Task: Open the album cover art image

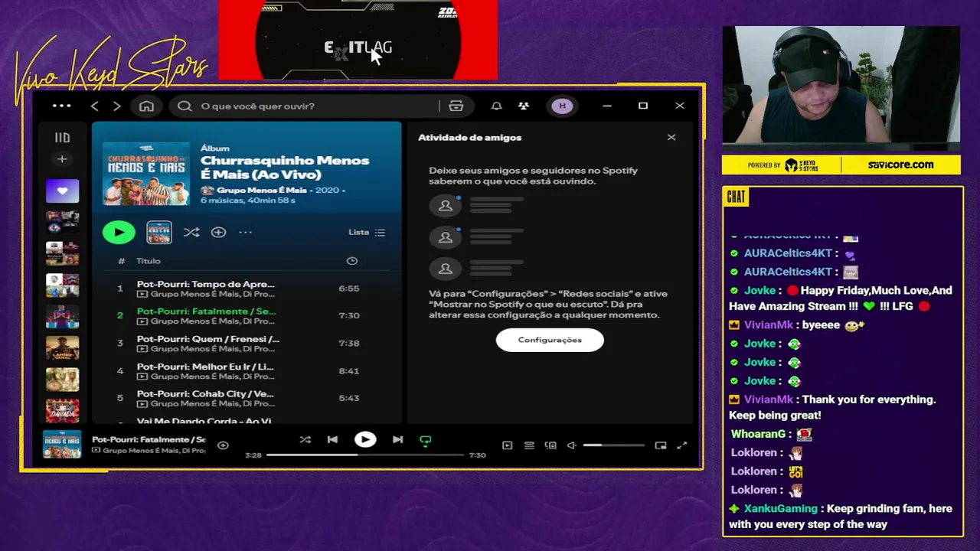Action: click(x=146, y=174)
